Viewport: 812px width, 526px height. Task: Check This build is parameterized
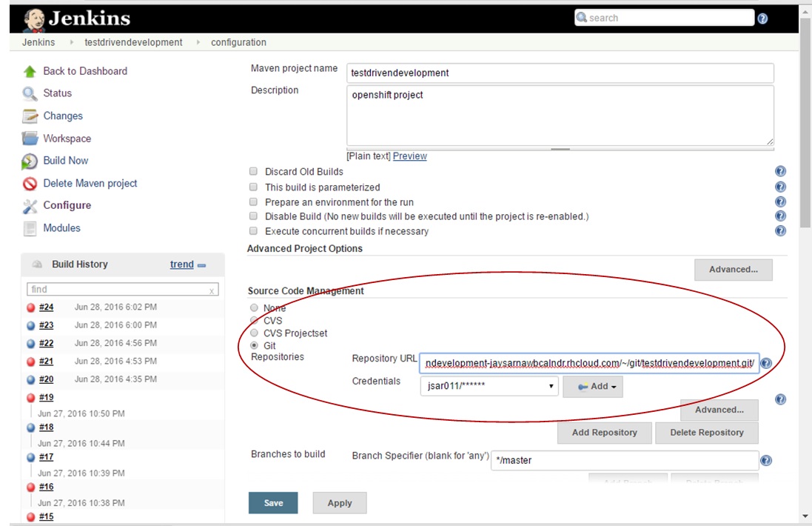point(253,187)
